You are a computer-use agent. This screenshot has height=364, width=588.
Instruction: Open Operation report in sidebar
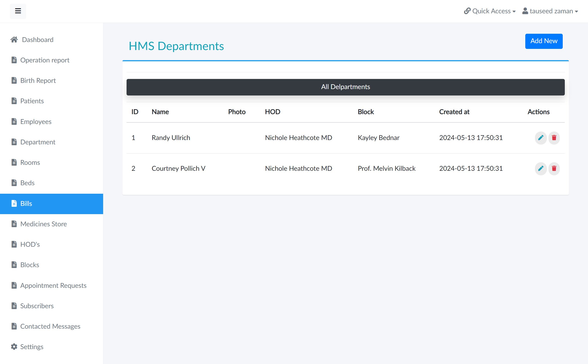[45, 60]
